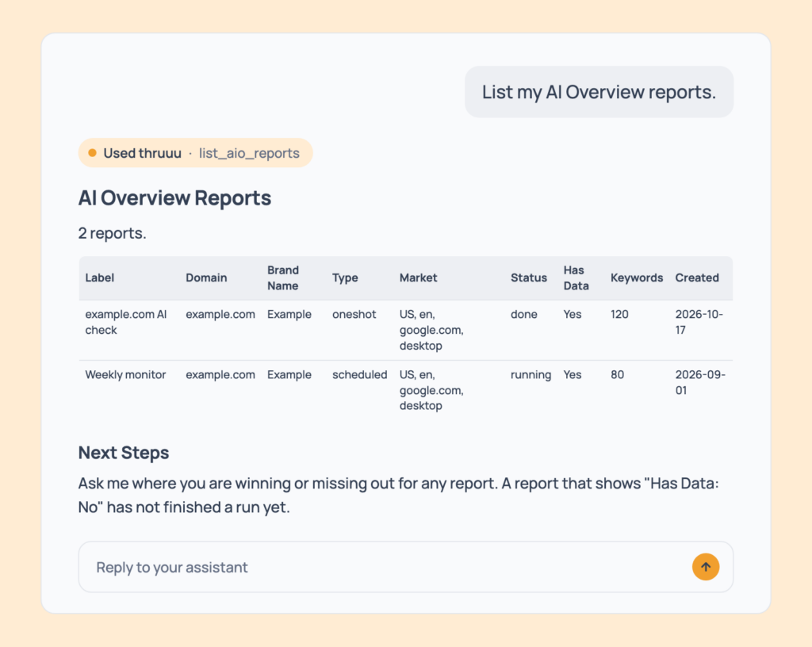The width and height of the screenshot is (812, 647).
Task: Click the 'Brand Name' column header
Action: (283, 278)
